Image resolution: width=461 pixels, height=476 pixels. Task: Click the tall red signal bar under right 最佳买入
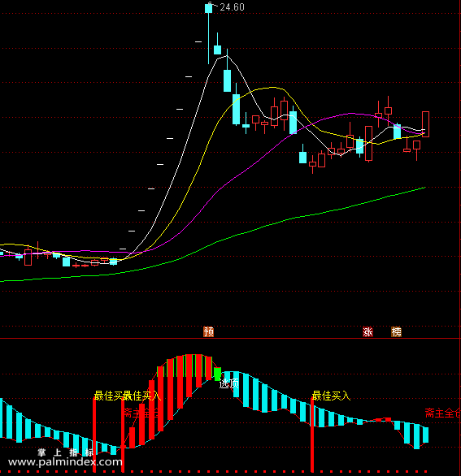(x=312, y=435)
